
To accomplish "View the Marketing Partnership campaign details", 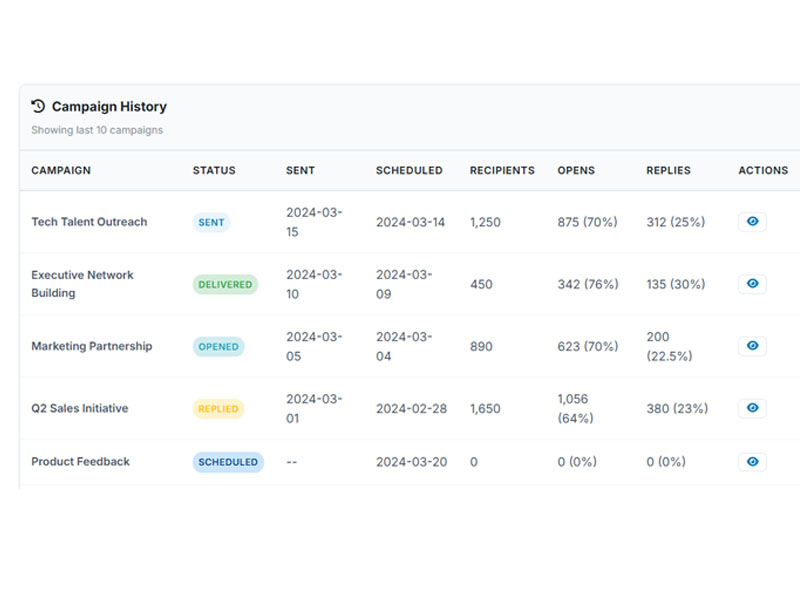I will pos(752,346).
